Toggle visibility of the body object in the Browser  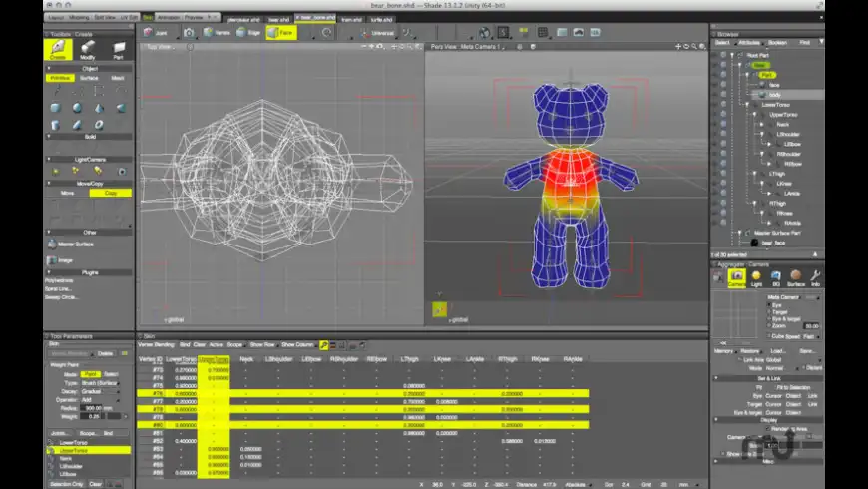(x=723, y=95)
